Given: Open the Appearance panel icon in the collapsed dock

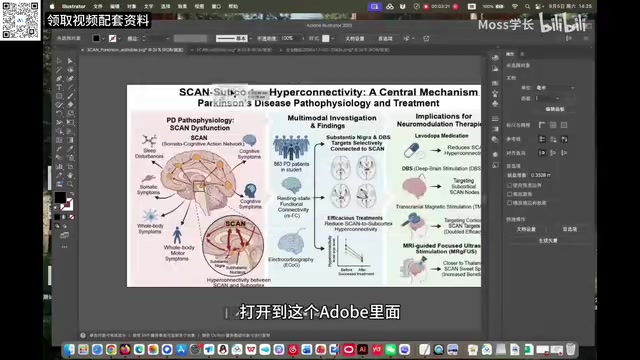Looking at the screenshot, I should click(495, 154).
